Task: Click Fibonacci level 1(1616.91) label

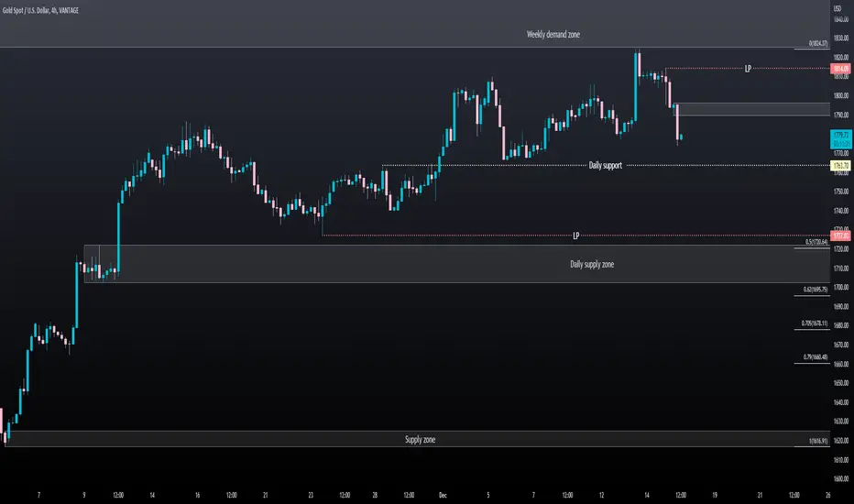Action: (x=818, y=442)
